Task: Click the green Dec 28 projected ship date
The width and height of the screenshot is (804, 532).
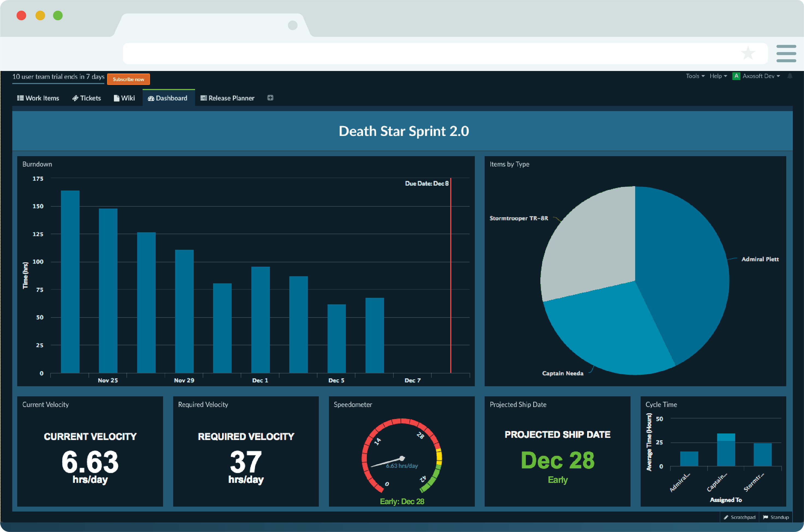Action: (558, 460)
